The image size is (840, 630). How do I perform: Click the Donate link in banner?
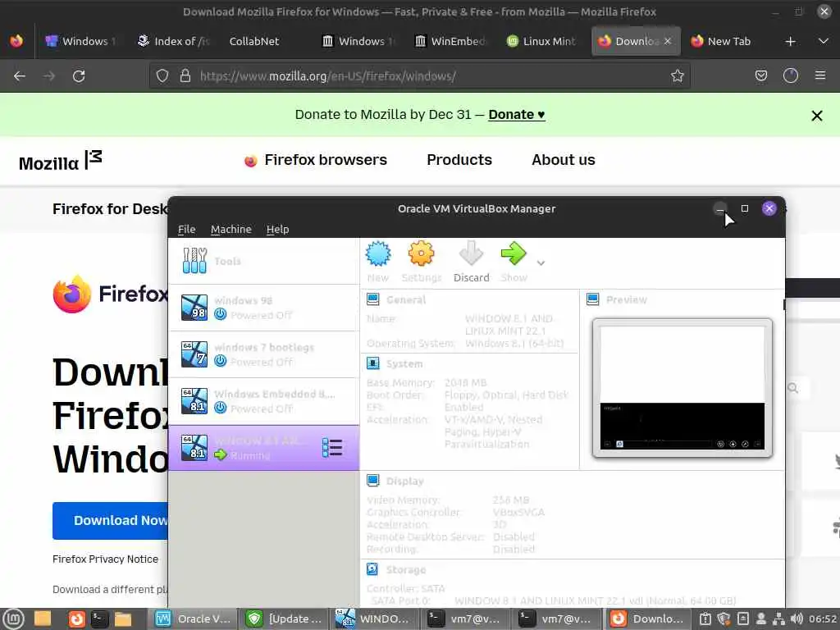[517, 115]
